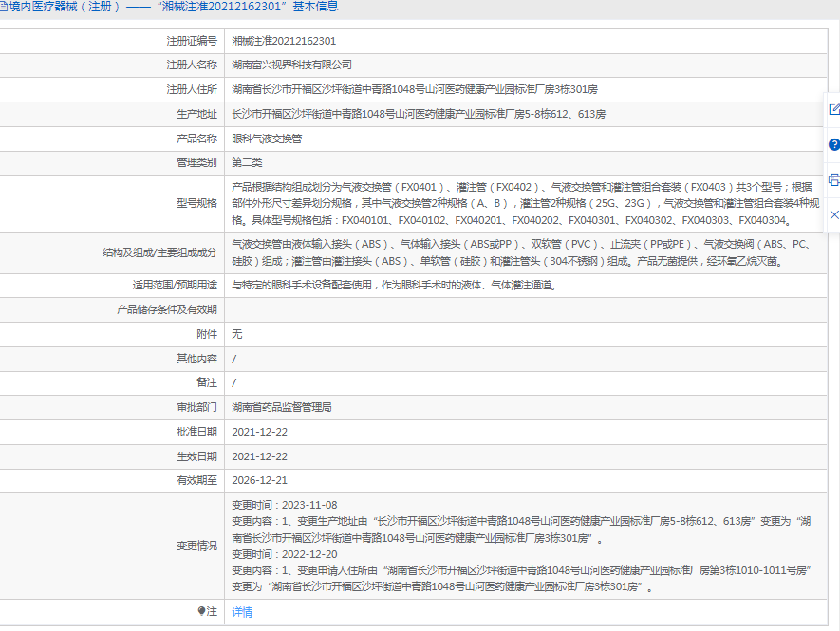Click the small bullet icon beside 注 label
The image size is (840, 631).
tap(201, 611)
